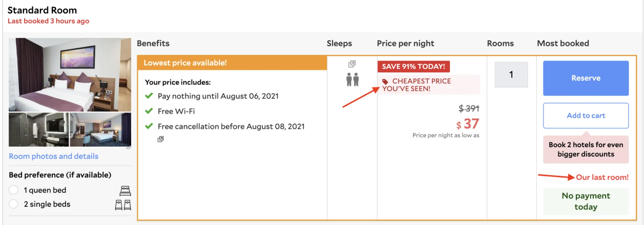Screen dimensions: 644x225
Task: Click the popup icon above occupancy
Action: click(x=352, y=64)
